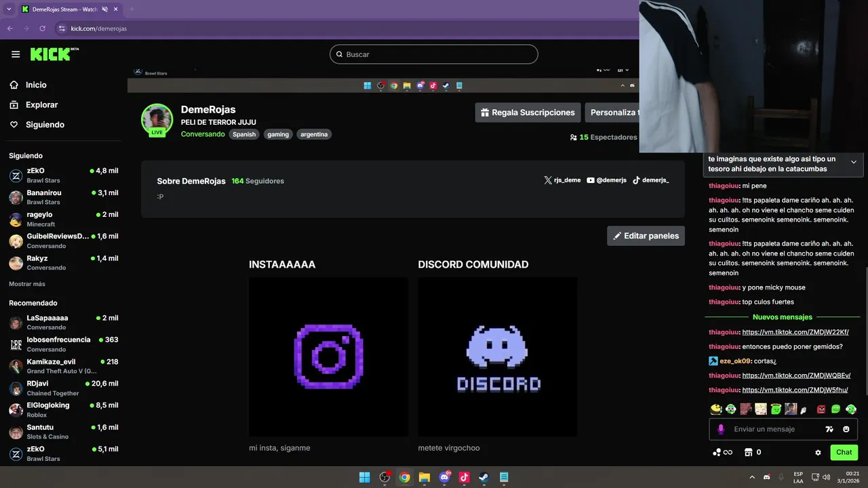The width and height of the screenshot is (868, 488).
Task: Insert the red angry face emote
Action: [x=821, y=409]
